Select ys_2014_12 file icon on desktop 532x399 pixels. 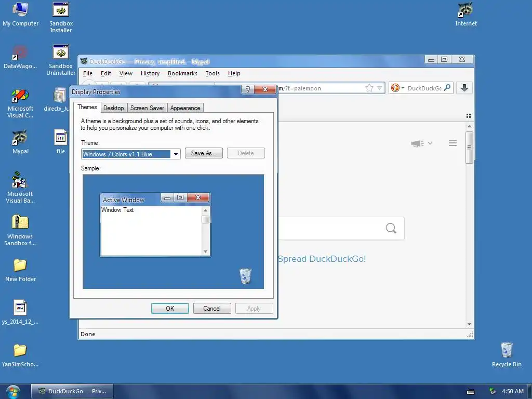click(20, 312)
